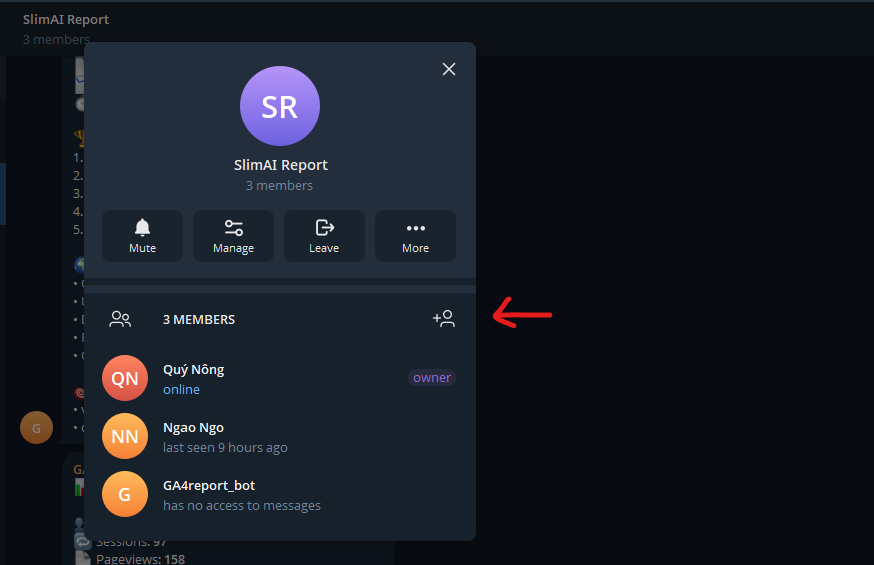Mute the group with the bell icon
Viewport: 874px width, 565px height.
pos(142,236)
